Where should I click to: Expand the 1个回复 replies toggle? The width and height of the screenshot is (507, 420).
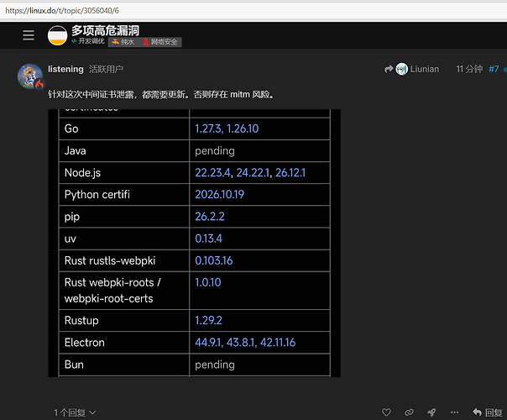coord(75,412)
